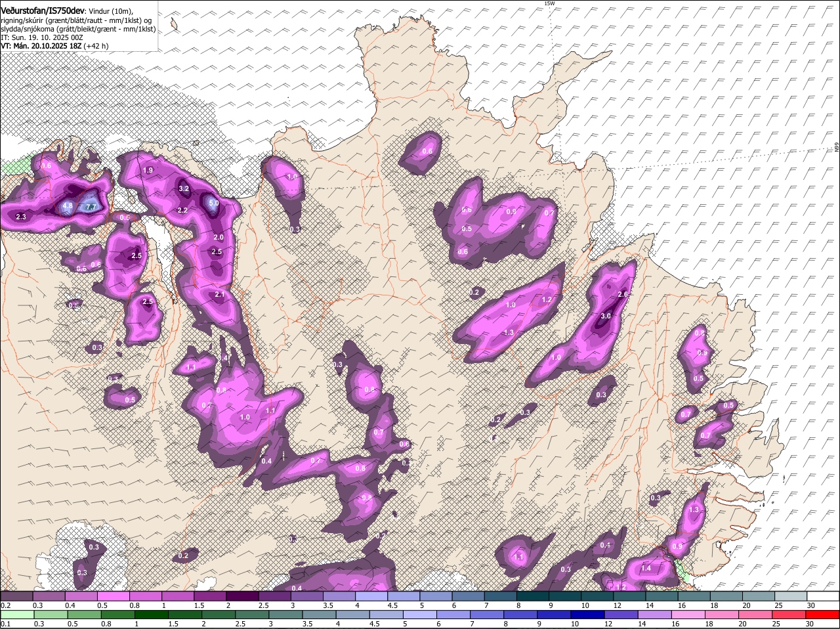Image resolution: width=840 pixels, height=629 pixels.
Task: Pick the lower legend pale green swatch at 0.1
Action: 16,615
